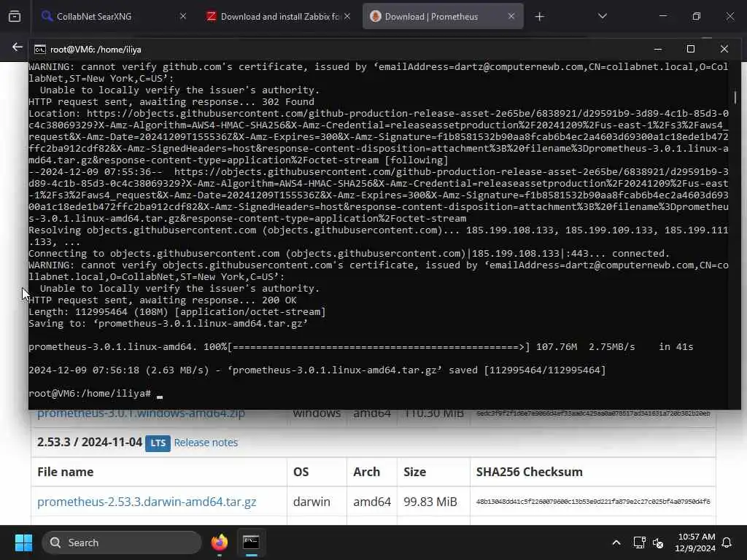
Task: Open network status tray icon
Action: click(639, 542)
